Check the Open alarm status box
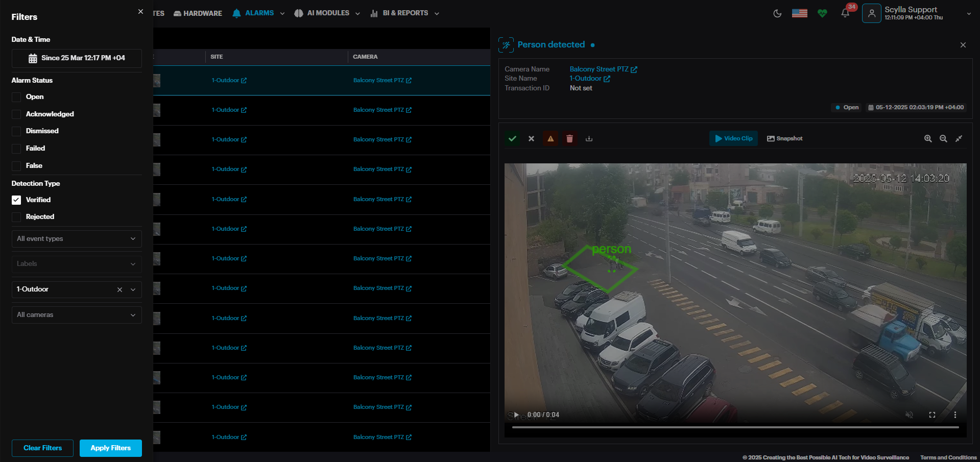This screenshot has width=980, height=462. point(16,97)
